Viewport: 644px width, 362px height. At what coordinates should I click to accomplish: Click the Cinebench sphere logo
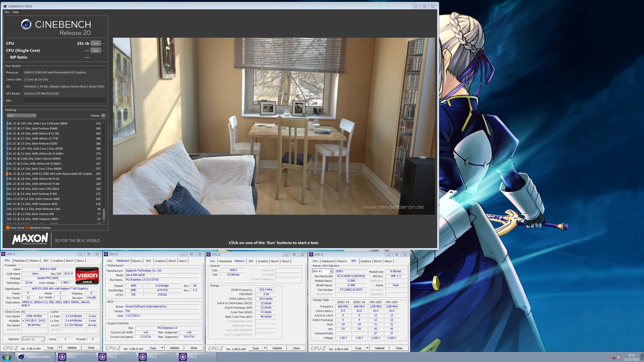point(26,24)
